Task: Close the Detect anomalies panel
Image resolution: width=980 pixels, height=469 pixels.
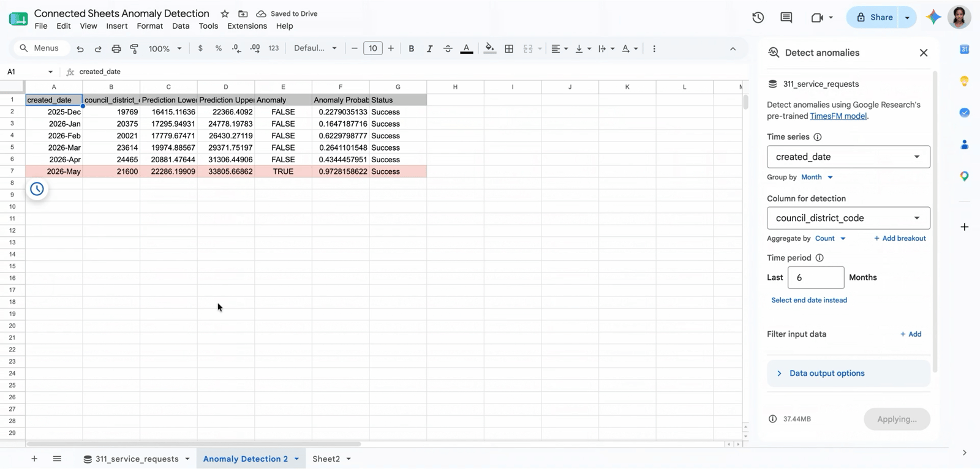Action: 924,53
